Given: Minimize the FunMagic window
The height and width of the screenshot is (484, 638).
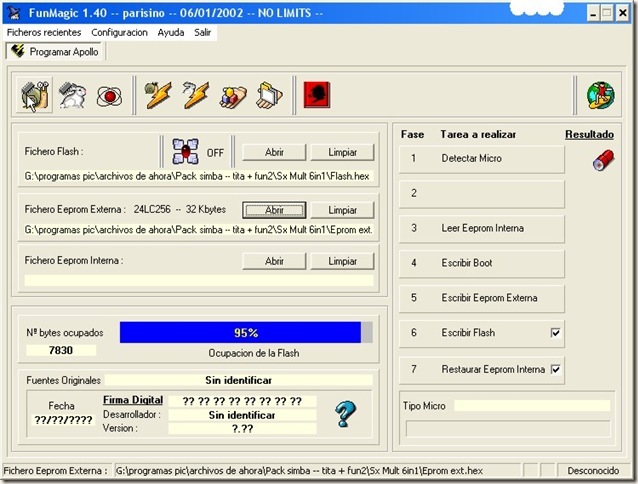Looking at the screenshot, I should (594, 13).
